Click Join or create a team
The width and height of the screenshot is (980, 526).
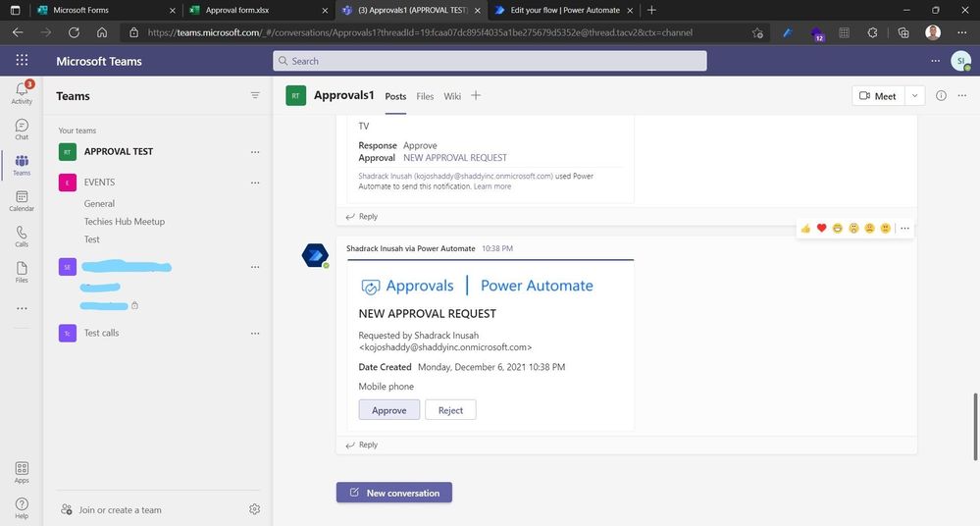tap(111, 509)
